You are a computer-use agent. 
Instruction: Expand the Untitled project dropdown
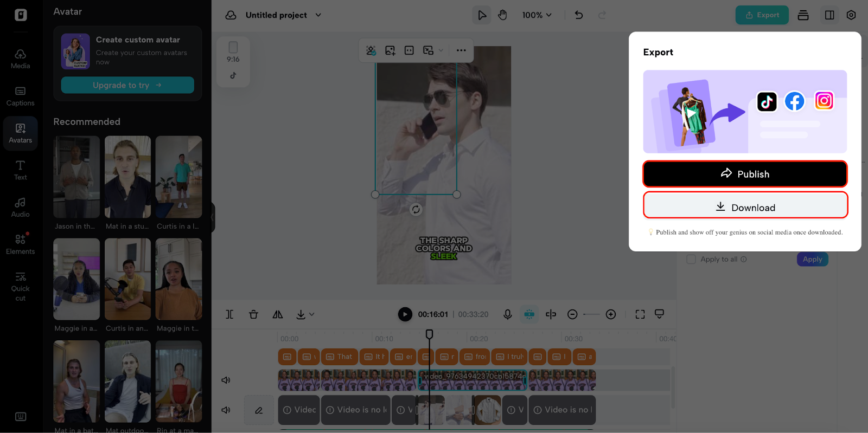coord(318,15)
